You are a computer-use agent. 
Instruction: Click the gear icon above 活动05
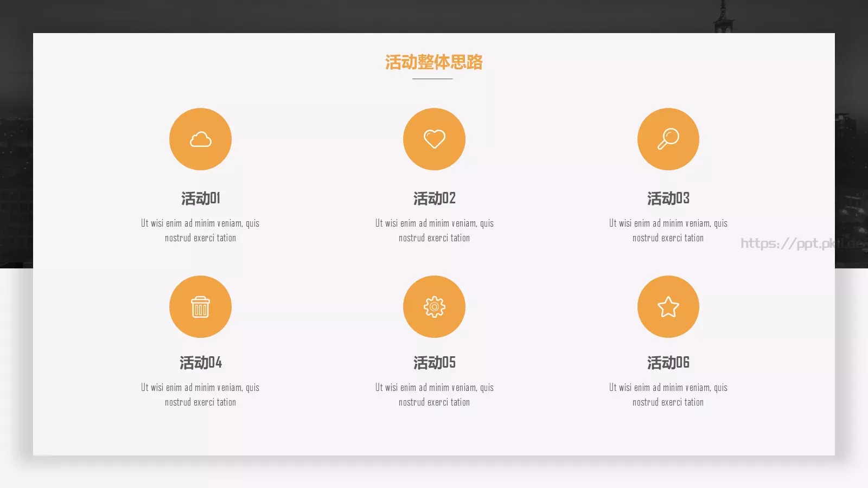(x=434, y=307)
